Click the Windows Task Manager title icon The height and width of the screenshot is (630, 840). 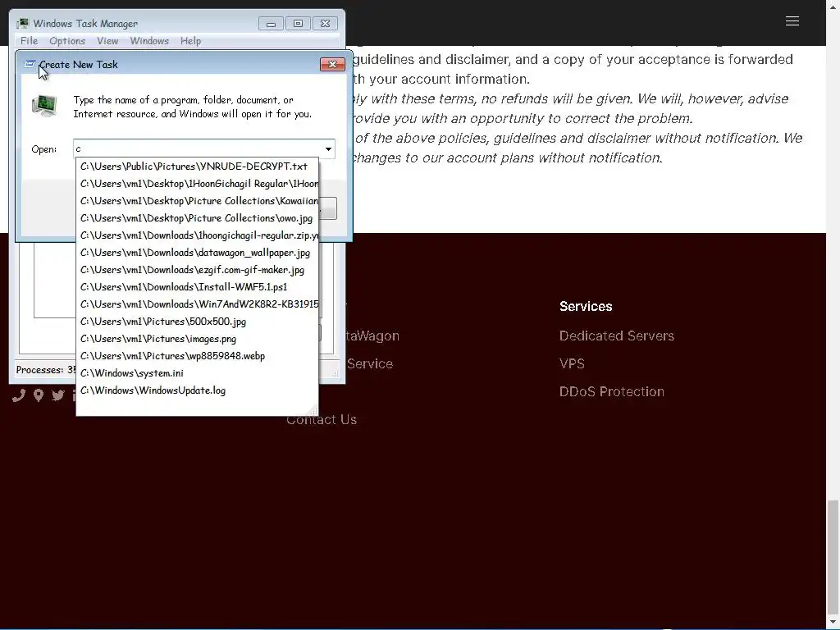tap(22, 24)
